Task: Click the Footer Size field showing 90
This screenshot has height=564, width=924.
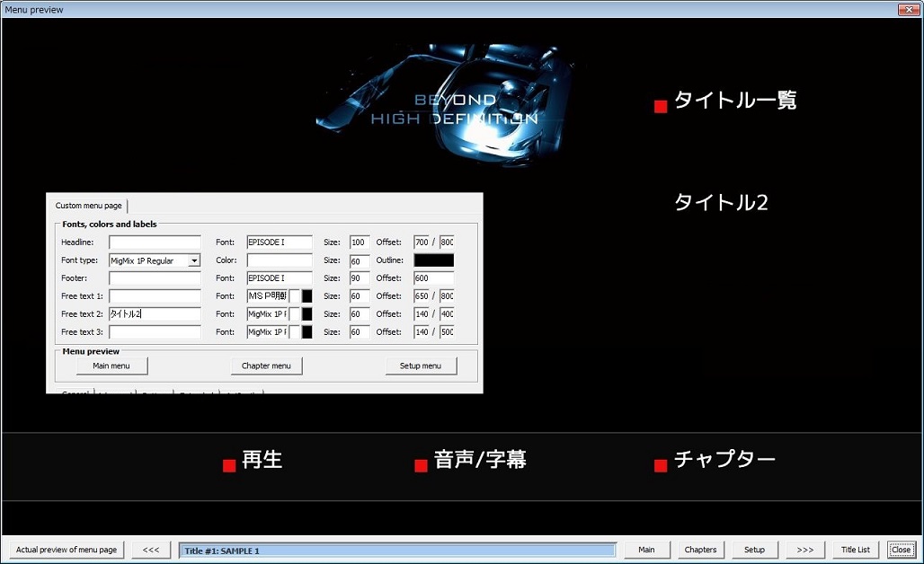Action: point(360,278)
